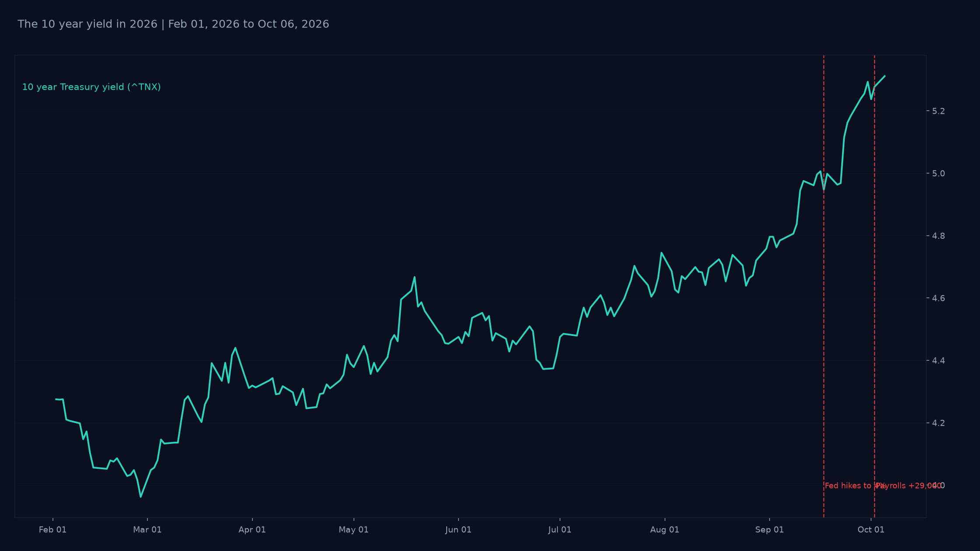Viewport: 980px width, 551px height.
Task: Click the 'Mar 01' x-axis label
Action: (x=147, y=530)
